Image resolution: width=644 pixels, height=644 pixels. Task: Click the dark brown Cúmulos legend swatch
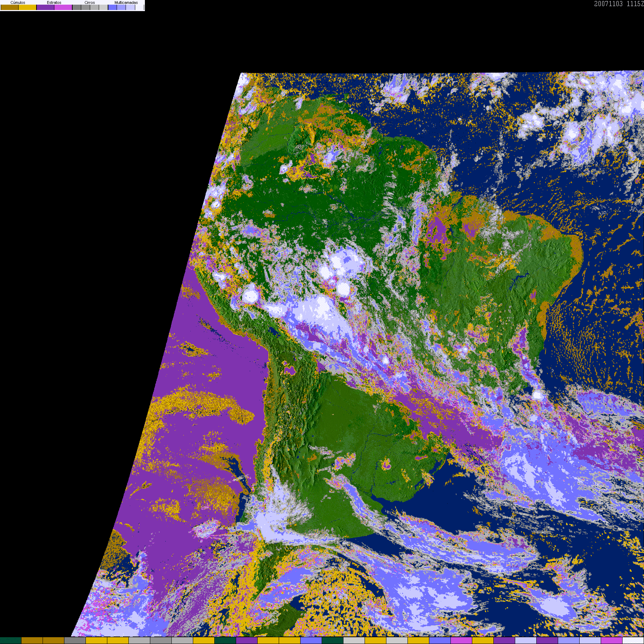tap(10, 7)
